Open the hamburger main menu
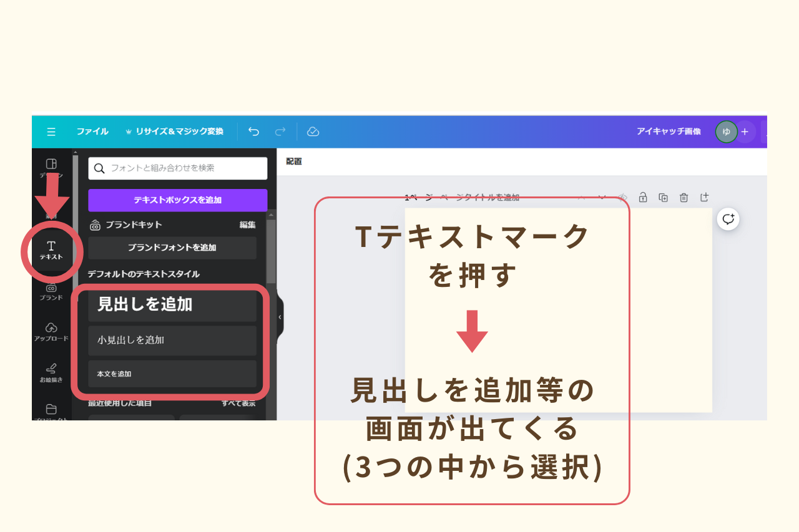 tap(51, 132)
